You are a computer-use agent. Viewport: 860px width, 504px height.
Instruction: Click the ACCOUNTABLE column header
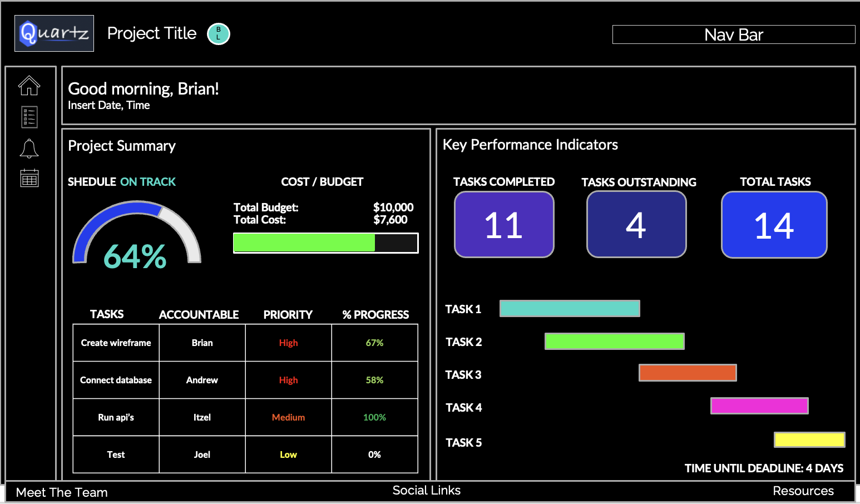pos(199,315)
